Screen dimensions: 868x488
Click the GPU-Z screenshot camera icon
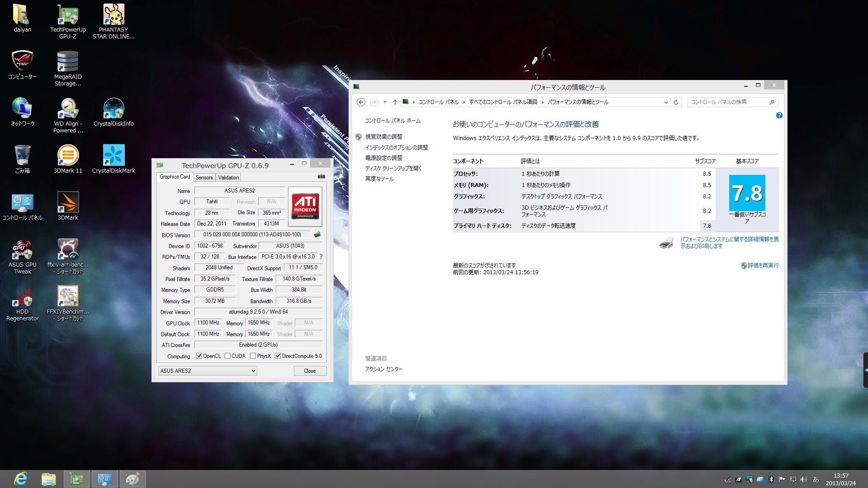[321, 177]
